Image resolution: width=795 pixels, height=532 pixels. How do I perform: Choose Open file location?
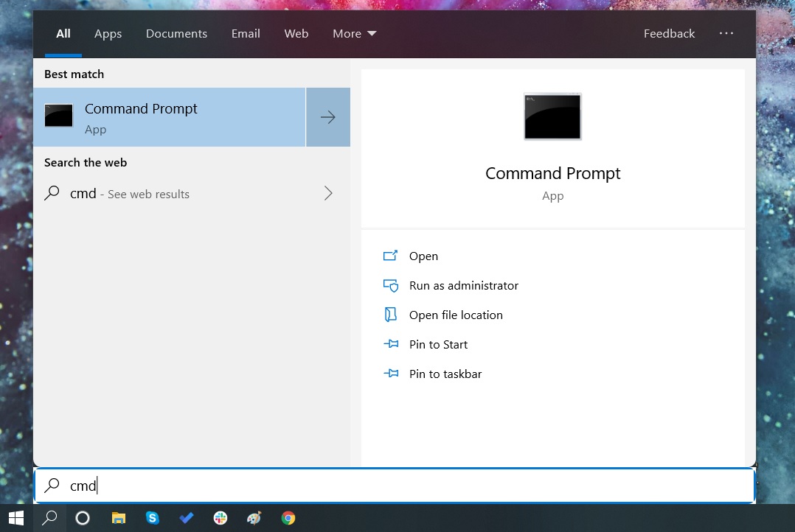456,315
